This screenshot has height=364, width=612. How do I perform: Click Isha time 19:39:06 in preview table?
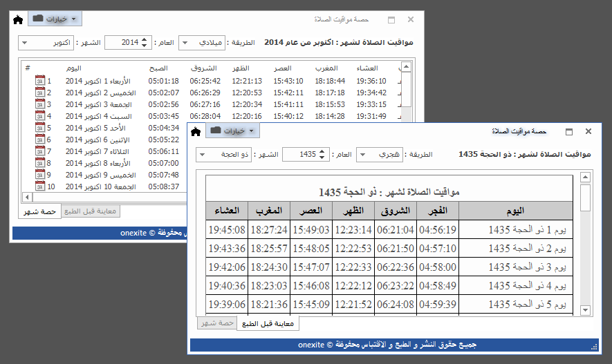227,305
